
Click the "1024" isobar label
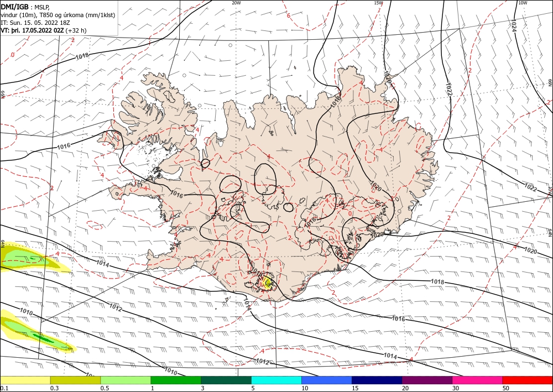point(513,26)
